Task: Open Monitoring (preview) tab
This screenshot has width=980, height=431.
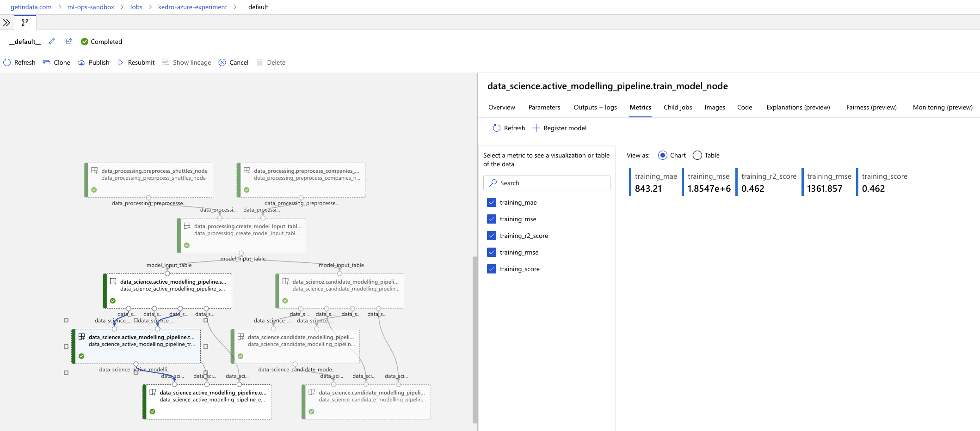Action: (x=943, y=107)
